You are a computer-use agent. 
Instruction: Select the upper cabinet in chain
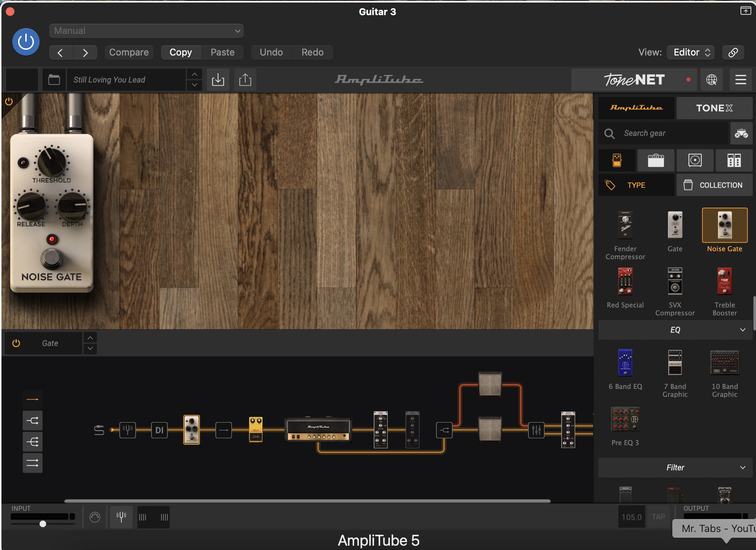[x=490, y=385]
